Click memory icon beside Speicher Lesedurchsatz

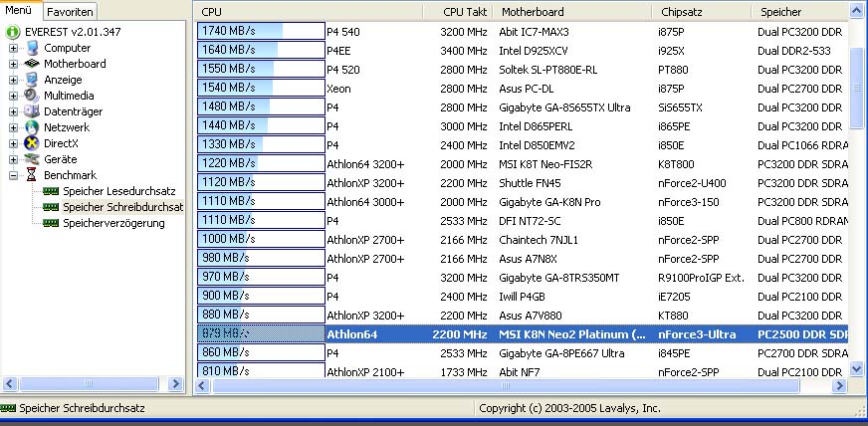51,191
